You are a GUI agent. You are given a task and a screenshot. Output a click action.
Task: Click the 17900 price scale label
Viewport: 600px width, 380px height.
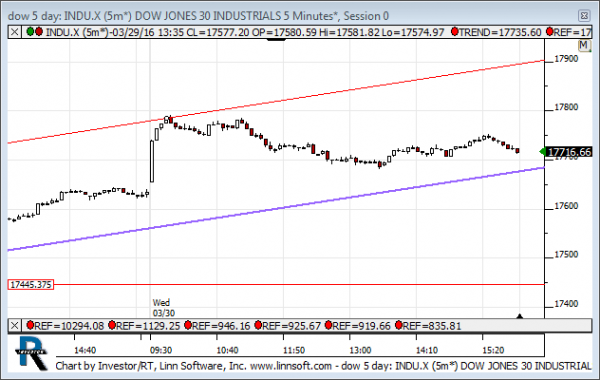(x=566, y=59)
